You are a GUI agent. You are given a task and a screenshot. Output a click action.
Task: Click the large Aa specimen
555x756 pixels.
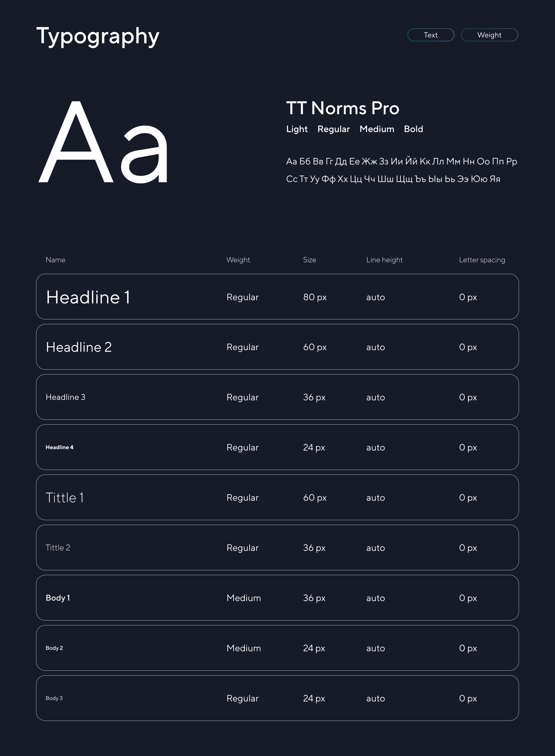coord(103,143)
